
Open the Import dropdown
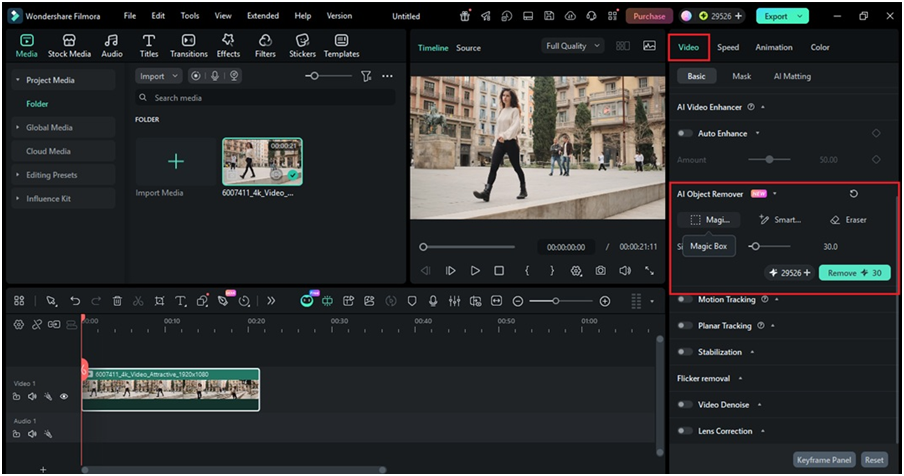click(159, 76)
